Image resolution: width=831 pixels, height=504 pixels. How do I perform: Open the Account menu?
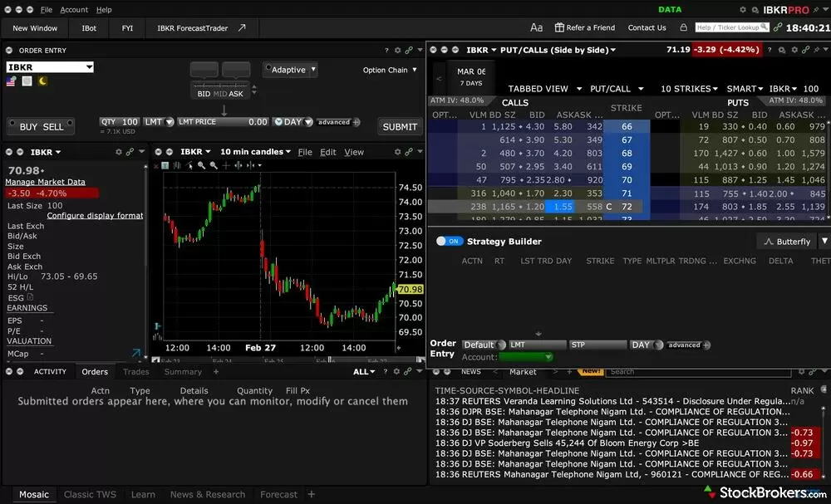point(74,10)
